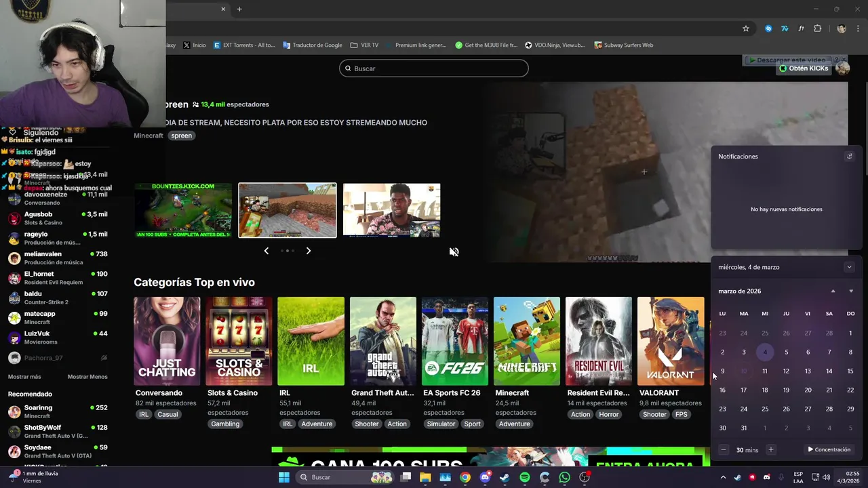Open El_hornet channel in sidebar
The image size is (868, 488).
click(58, 278)
